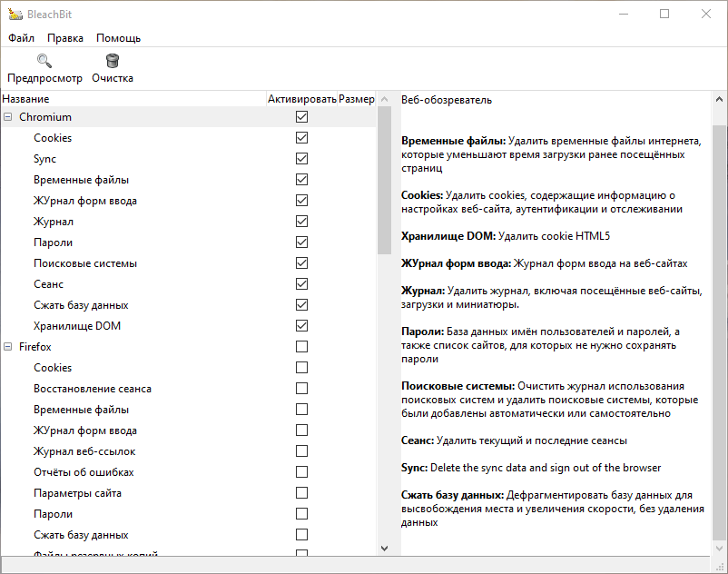The height and width of the screenshot is (574, 728).
Task: Uncheck Chromium Cookies checkbox
Action: (301, 138)
